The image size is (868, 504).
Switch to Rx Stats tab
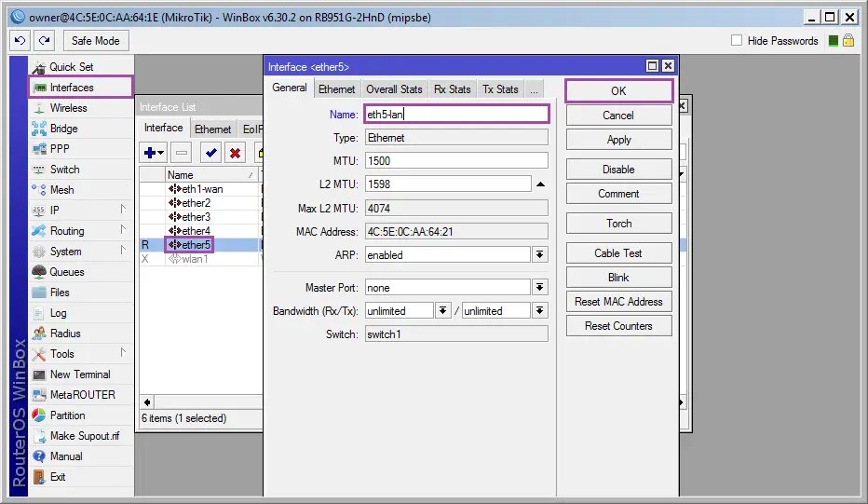453,89
